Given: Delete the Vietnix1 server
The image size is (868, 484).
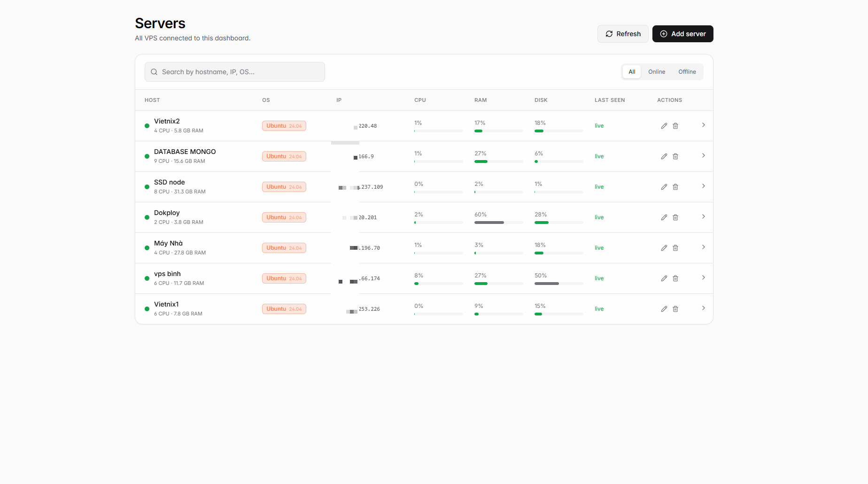Looking at the screenshot, I should pyautogui.click(x=675, y=309).
